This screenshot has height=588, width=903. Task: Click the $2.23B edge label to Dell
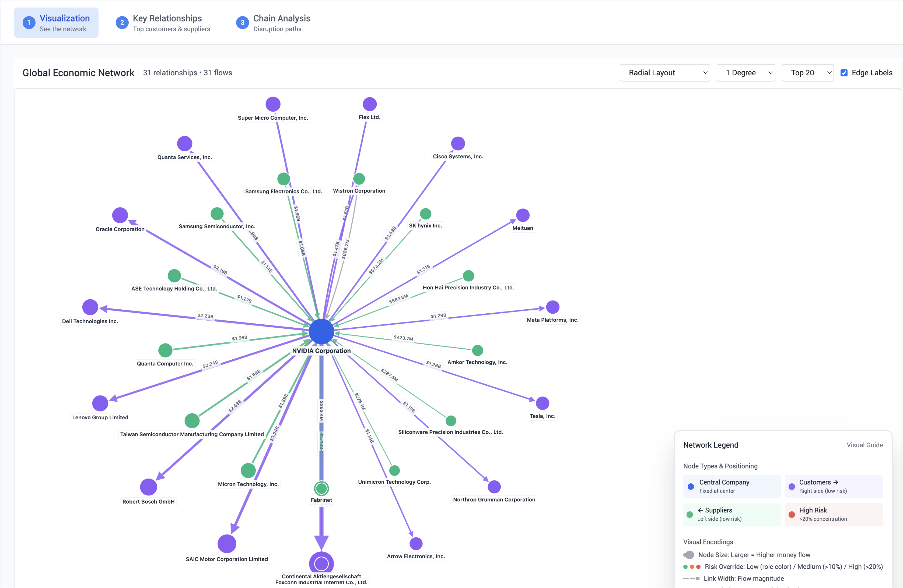[205, 316]
